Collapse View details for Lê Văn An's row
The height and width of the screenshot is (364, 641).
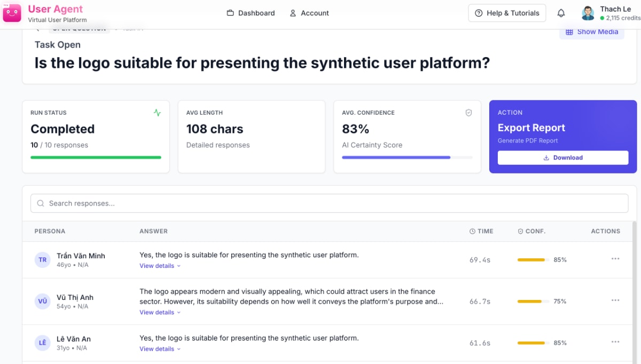[x=157, y=349]
